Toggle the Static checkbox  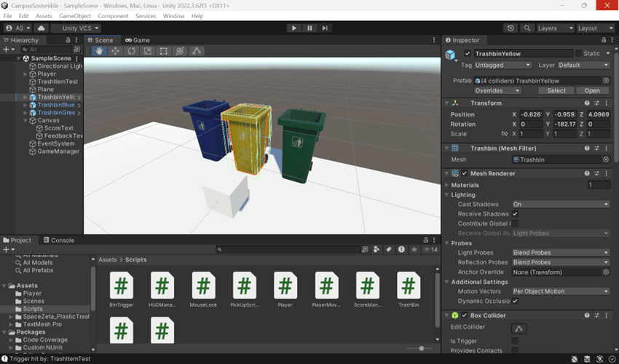pos(579,54)
